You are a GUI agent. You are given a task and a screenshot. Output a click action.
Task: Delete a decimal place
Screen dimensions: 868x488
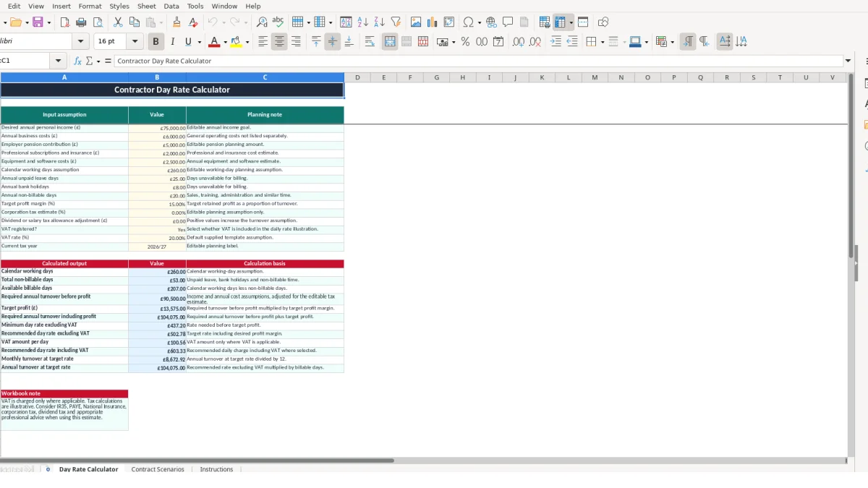pyautogui.click(x=535, y=42)
